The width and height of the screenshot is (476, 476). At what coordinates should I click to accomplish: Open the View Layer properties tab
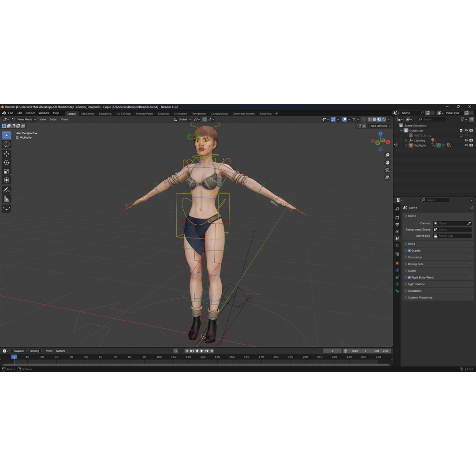[x=397, y=232]
